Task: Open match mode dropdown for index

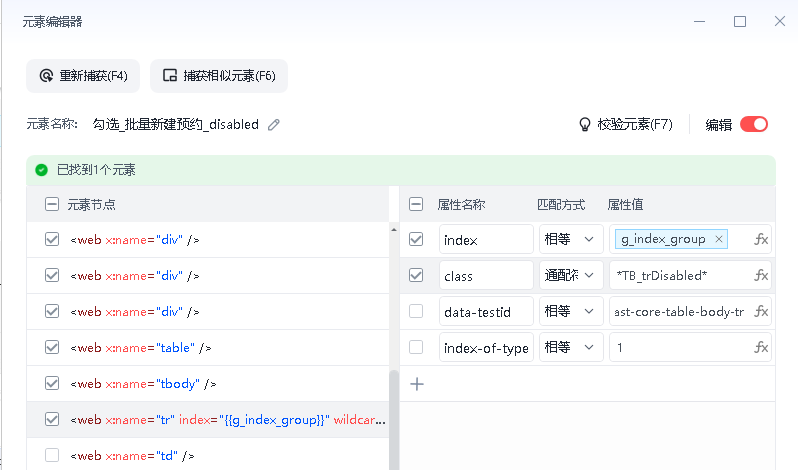Action: click(x=570, y=239)
